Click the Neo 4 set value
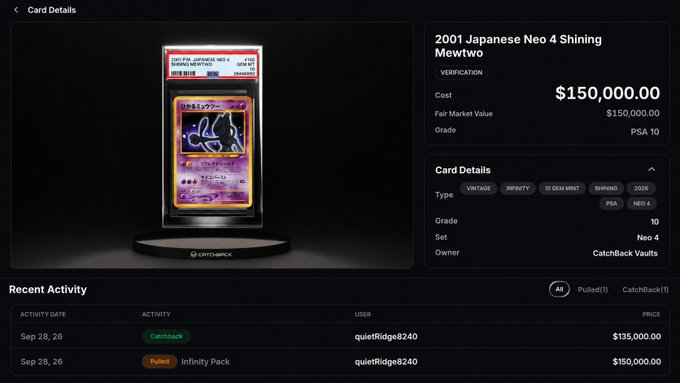Image resolution: width=680 pixels, height=383 pixels. coord(647,238)
